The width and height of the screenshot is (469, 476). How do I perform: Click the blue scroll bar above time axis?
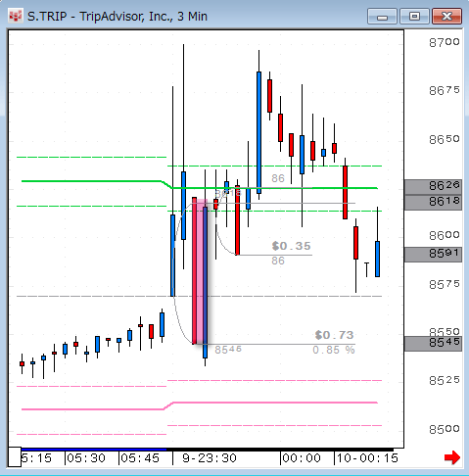pos(94,450)
